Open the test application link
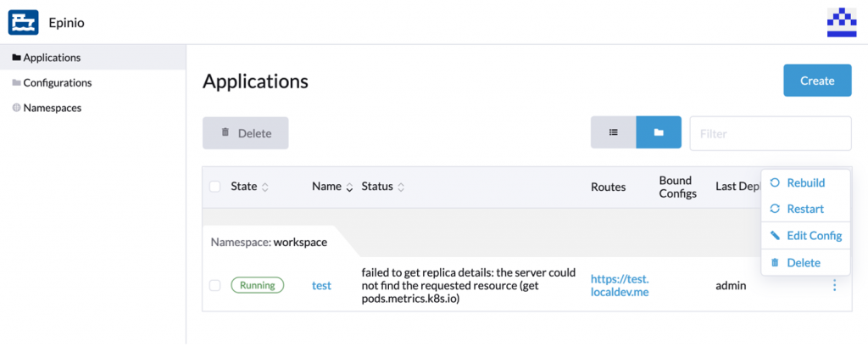The width and height of the screenshot is (868, 347). [x=321, y=286]
